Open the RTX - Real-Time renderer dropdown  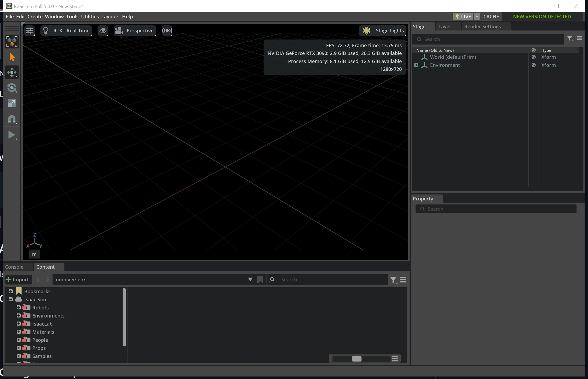pos(66,30)
